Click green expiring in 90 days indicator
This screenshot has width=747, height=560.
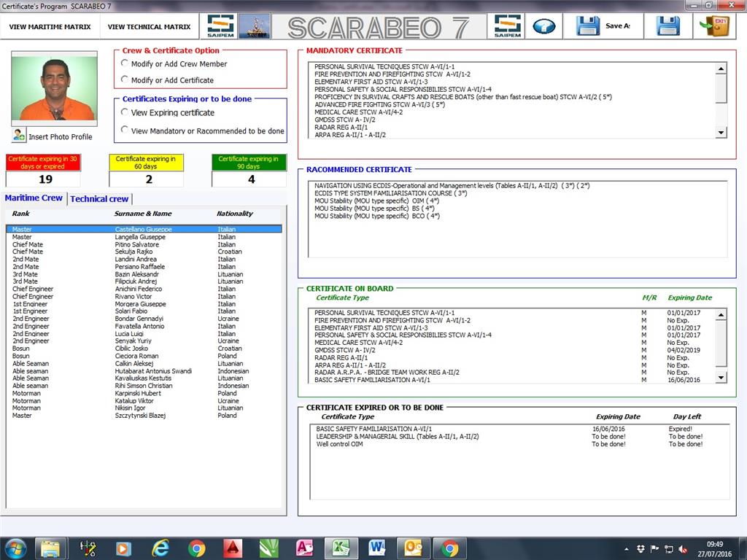[x=249, y=163]
